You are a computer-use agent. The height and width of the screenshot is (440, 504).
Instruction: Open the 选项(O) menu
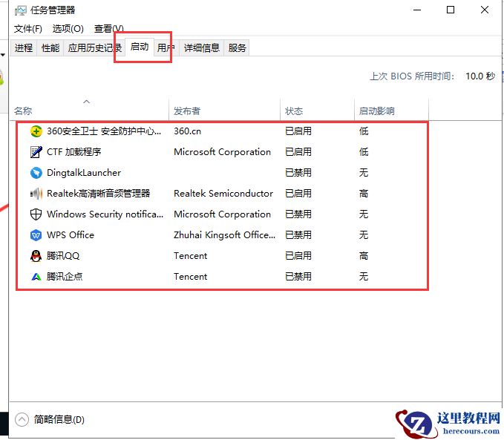(68, 29)
